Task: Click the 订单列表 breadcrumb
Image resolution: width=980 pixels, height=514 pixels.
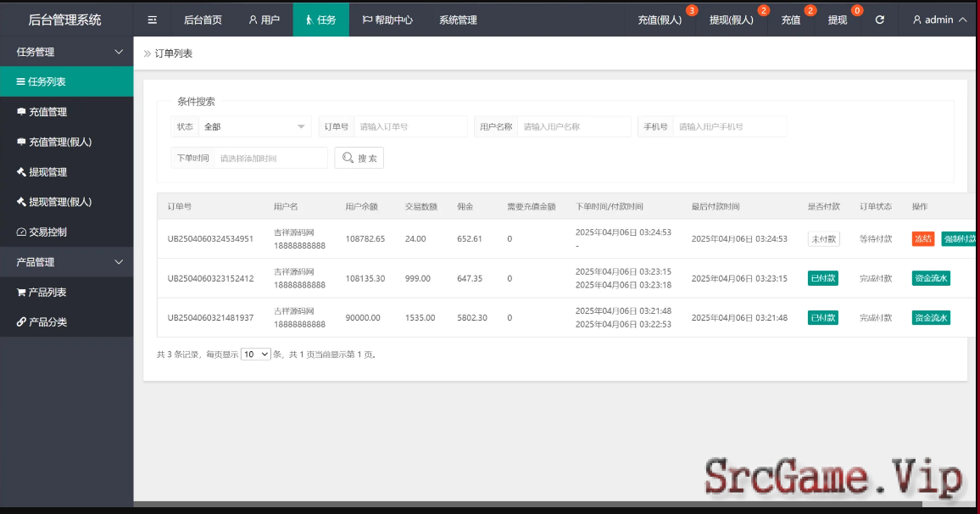Action: pos(174,53)
